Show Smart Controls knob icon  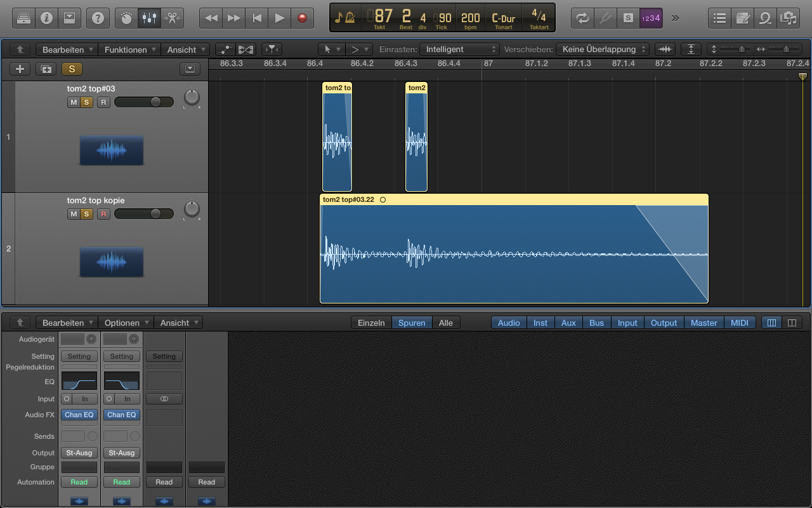[x=126, y=18]
